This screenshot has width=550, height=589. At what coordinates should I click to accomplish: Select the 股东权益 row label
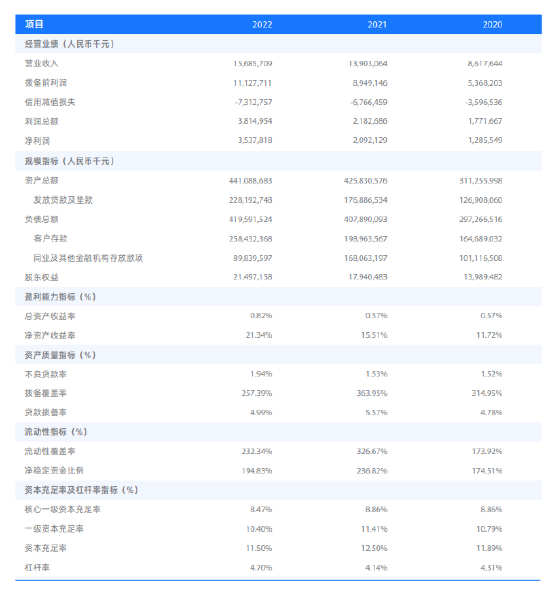[x=41, y=277]
